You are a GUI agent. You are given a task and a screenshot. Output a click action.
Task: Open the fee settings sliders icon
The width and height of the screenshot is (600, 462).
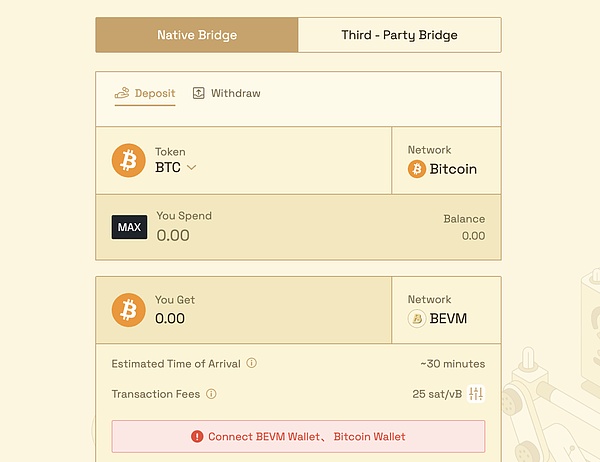click(x=476, y=394)
